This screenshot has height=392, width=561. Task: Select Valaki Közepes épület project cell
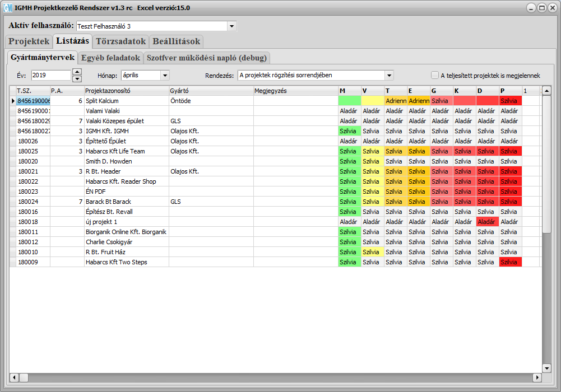tap(127, 121)
